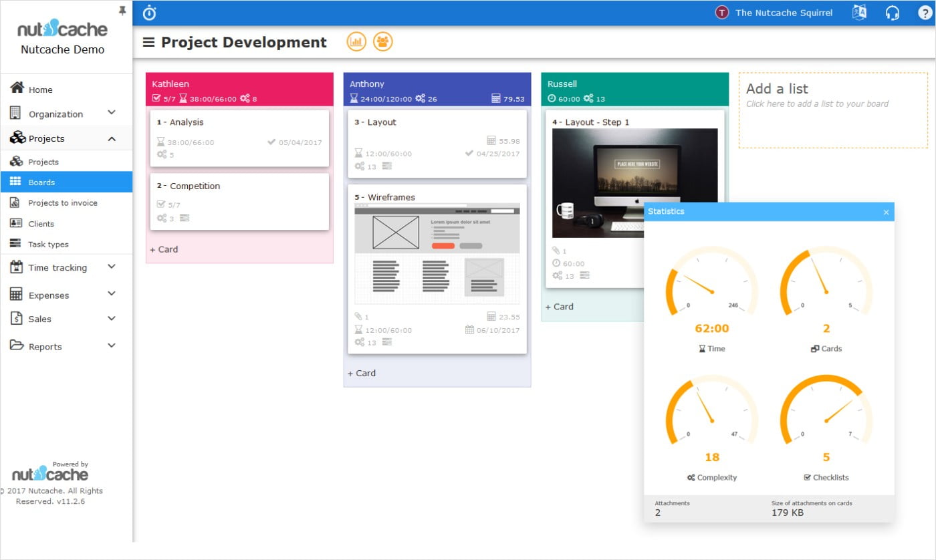
Task: Click Add a list placeholder
Action: pos(832,110)
